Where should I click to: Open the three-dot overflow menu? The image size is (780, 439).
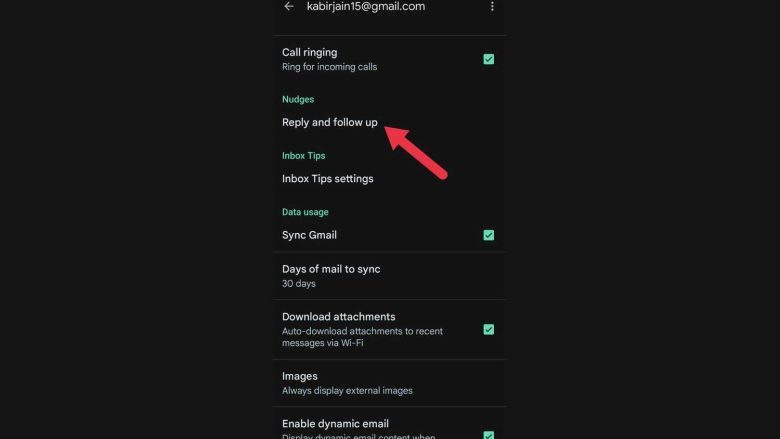tap(492, 6)
